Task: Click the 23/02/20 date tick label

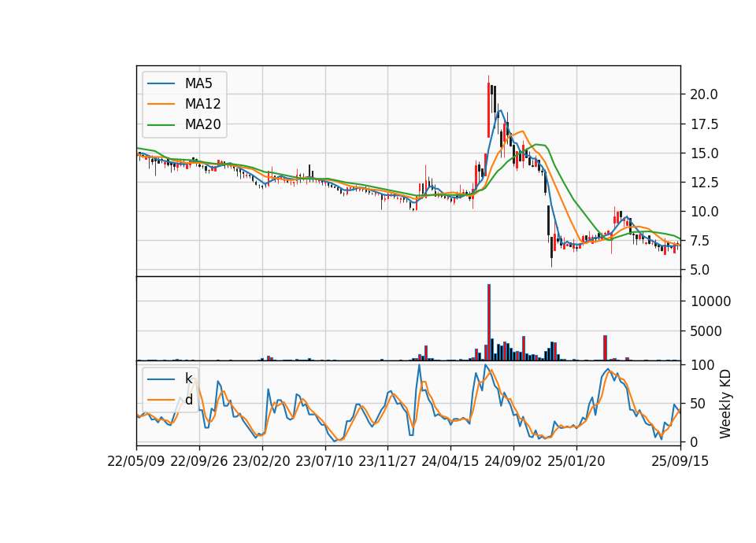Action: (x=261, y=461)
